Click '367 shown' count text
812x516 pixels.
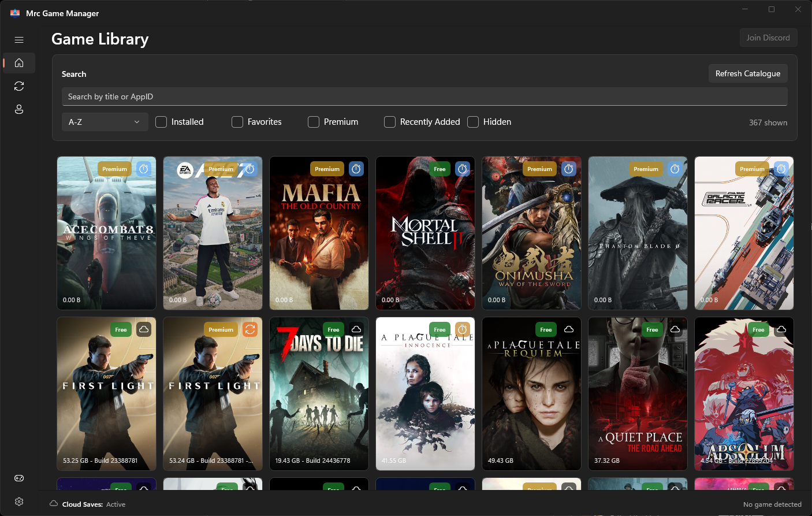click(768, 122)
